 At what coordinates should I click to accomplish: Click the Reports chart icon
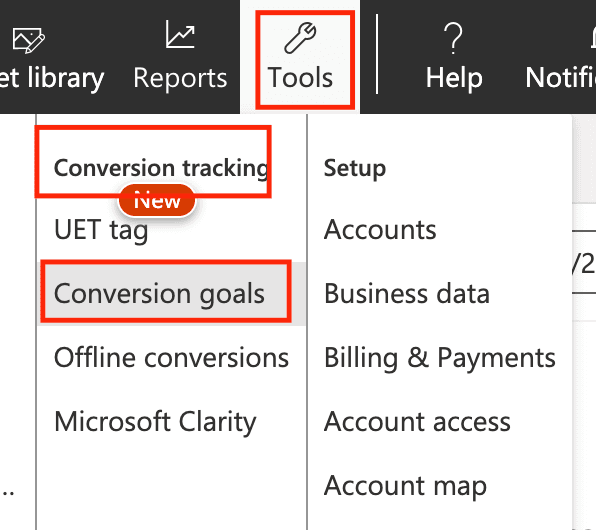(180, 35)
